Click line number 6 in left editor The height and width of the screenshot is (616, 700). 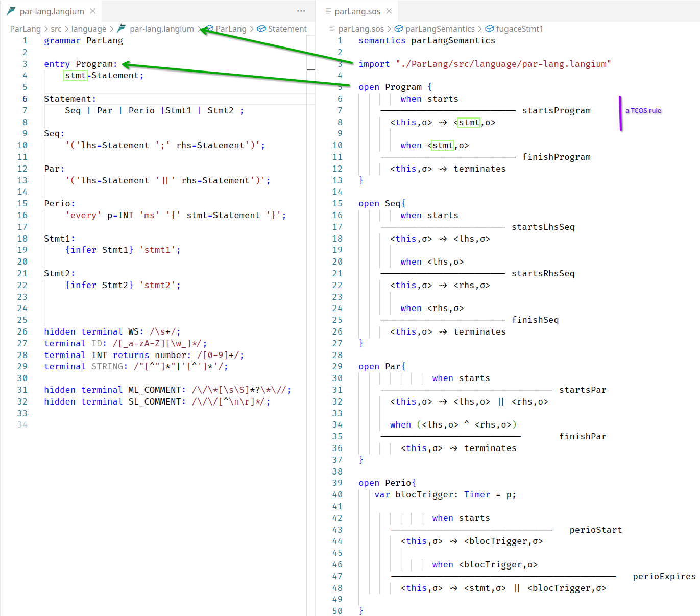(x=25, y=99)
